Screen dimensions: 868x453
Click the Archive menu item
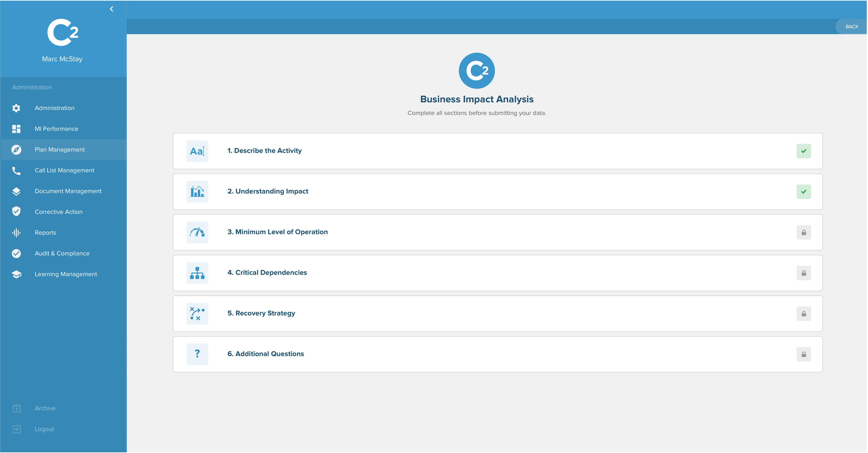(x=45, y=408)
